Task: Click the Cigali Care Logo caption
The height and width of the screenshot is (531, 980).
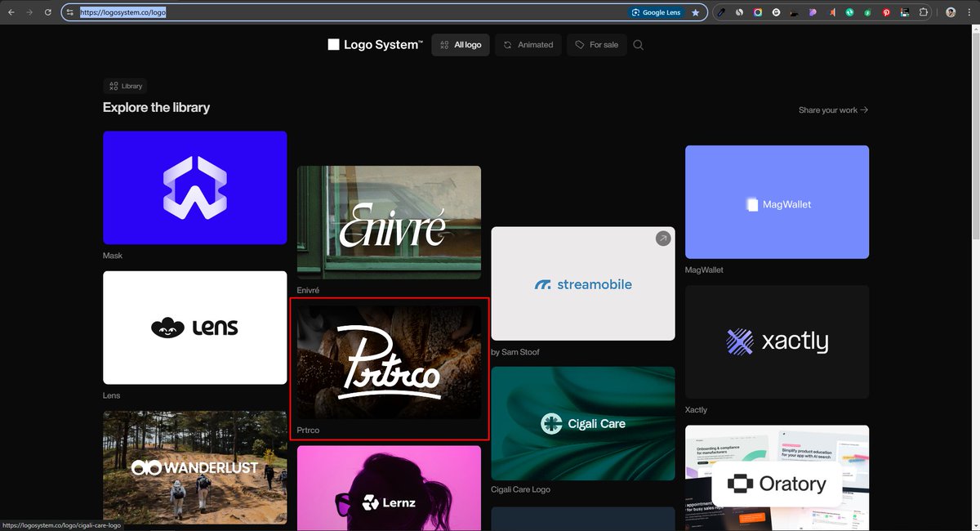Action: (x=521, y=489)
